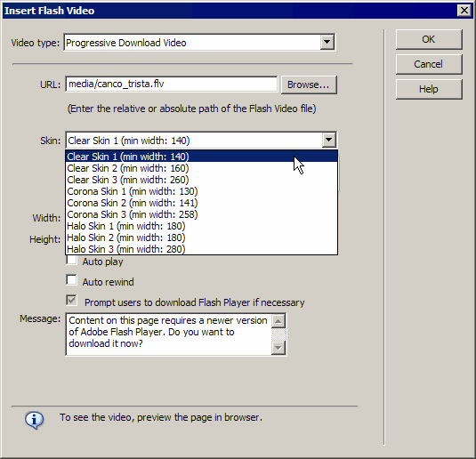The width and height of the screenshot is (476, 459).
Task: Enable the Auto play checkbox
Action: 72,260
